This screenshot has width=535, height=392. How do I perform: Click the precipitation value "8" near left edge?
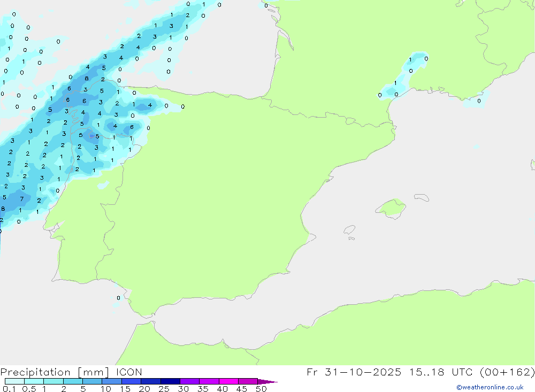coord(3,209)
